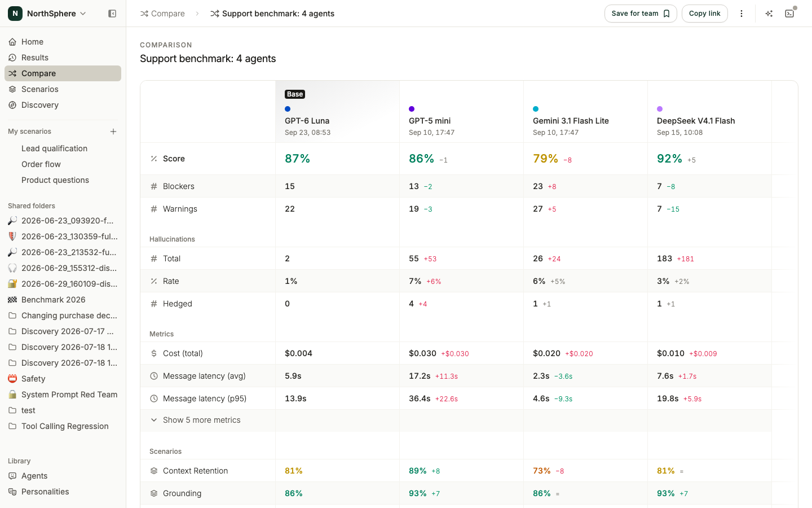Click the AI sparkle assistant icon
Image resolution: width=812 pixels, height=508 pixels.
point(769,14)
